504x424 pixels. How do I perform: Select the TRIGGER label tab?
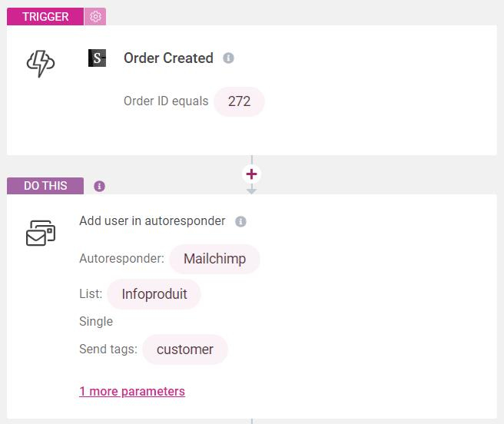point(45,16)
